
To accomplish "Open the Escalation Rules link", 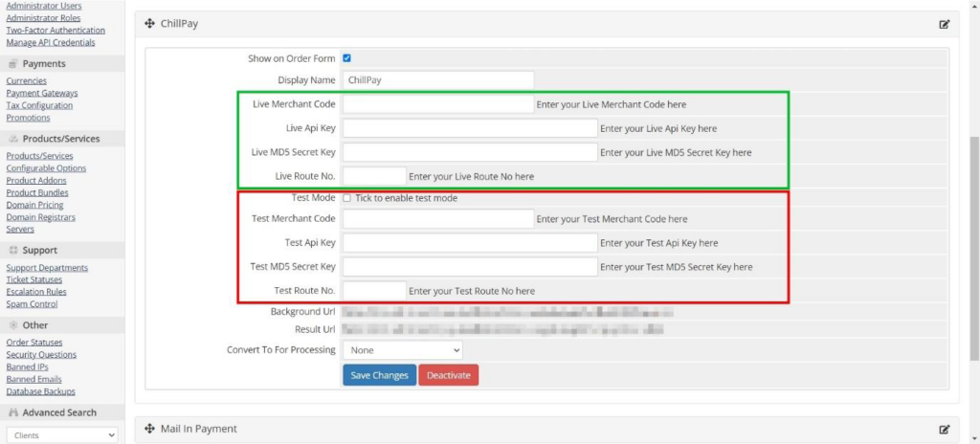I will pyautogui.click(x=36, y=292).
